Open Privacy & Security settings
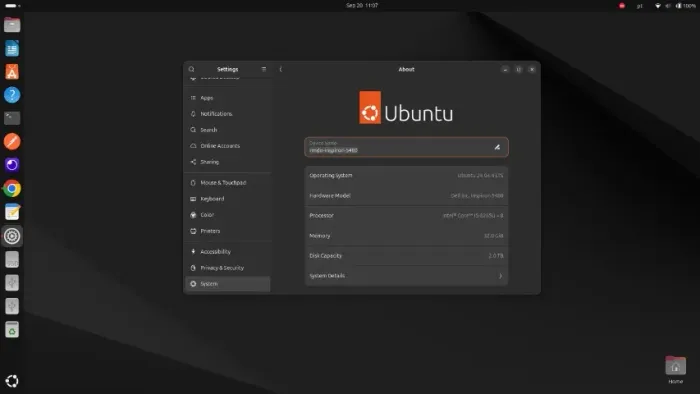 pyautogui.click(x=228, y=268)
